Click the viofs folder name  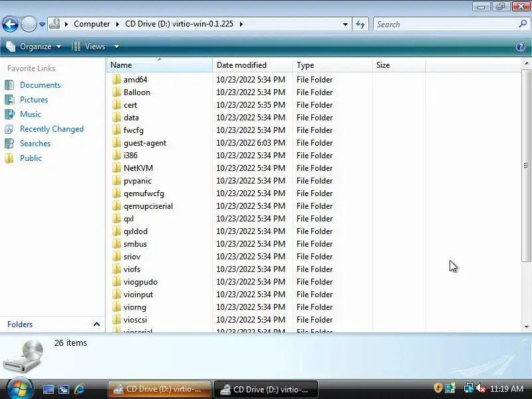click(132, 269)
